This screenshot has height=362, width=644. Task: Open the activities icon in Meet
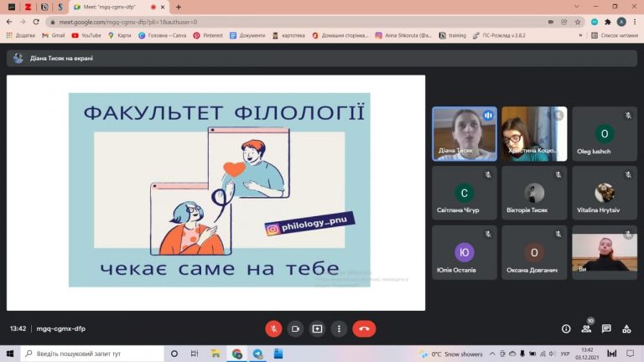click(x=626, y=328)
